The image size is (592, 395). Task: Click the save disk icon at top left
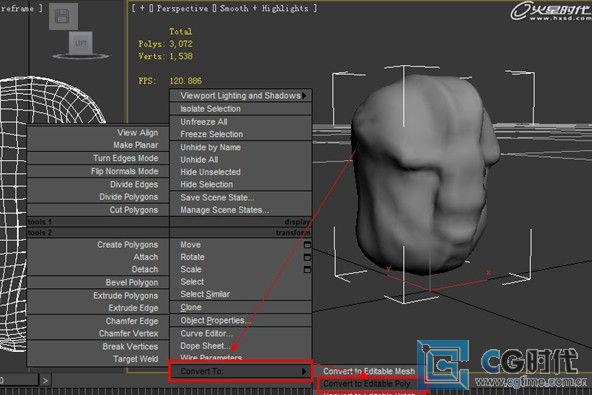coord(63,16)
